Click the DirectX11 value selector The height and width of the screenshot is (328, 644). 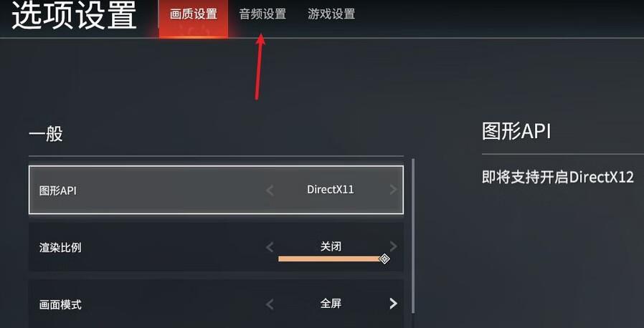331,190
